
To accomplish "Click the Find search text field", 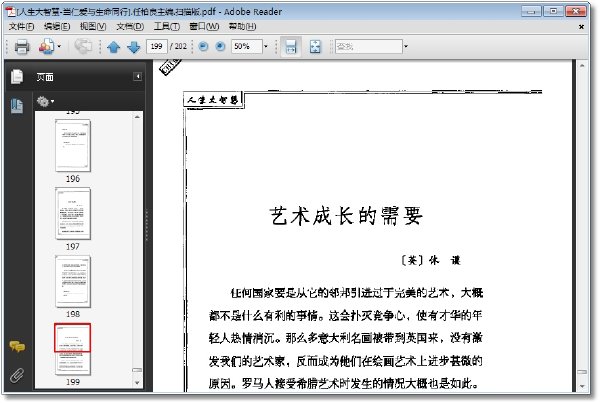I will tap(369, 47).
